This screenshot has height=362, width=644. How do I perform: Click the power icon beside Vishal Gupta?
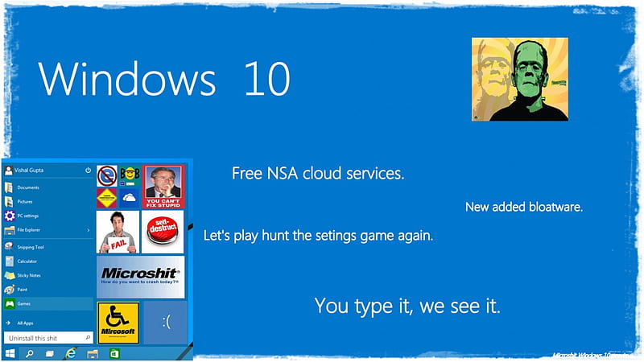(x=88, y=171)
